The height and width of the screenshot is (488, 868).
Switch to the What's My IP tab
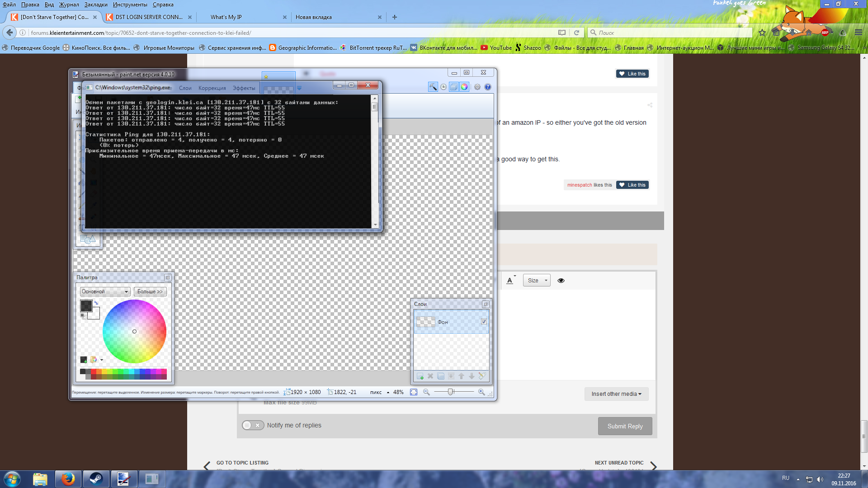click(226, 17)
